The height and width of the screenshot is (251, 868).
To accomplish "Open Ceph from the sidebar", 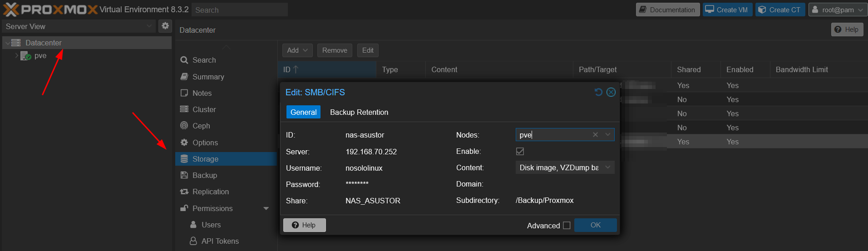I will tap(201, 126).
